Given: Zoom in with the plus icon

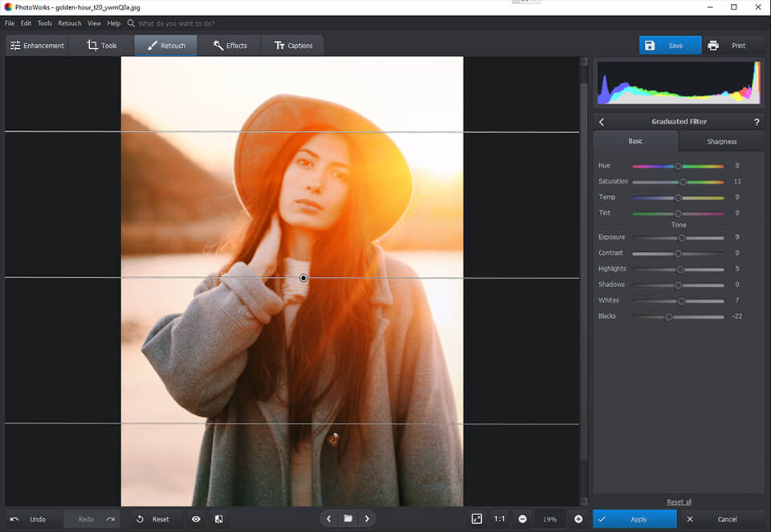Looking at the screenshot, I should pyautogui.click(x=578, y=519).
